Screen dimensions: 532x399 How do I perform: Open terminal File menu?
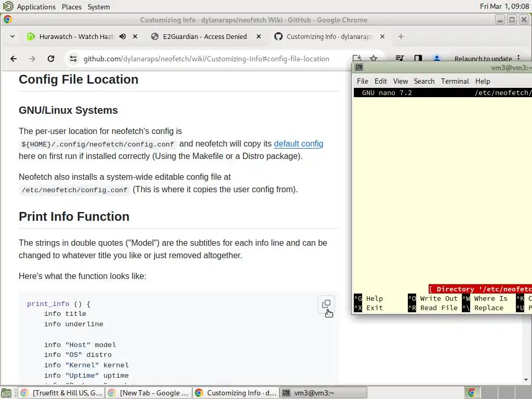click(x=362, y=81)
